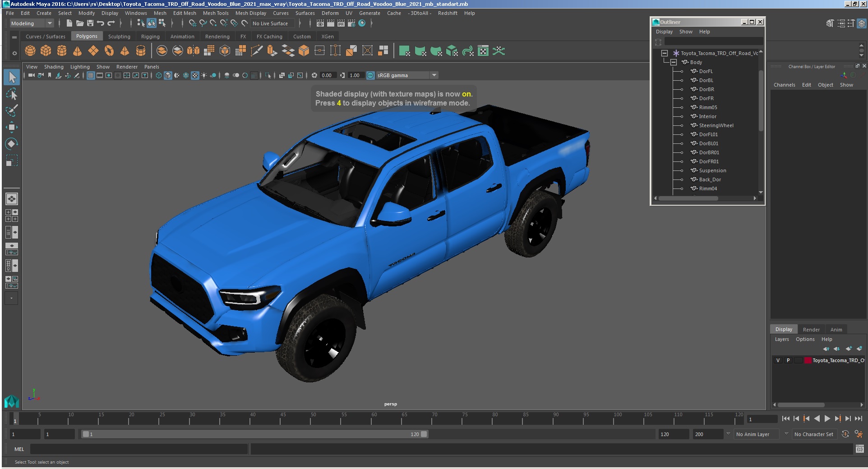Click the MEL command language label
868x469 pixels.
click(19, 449)
